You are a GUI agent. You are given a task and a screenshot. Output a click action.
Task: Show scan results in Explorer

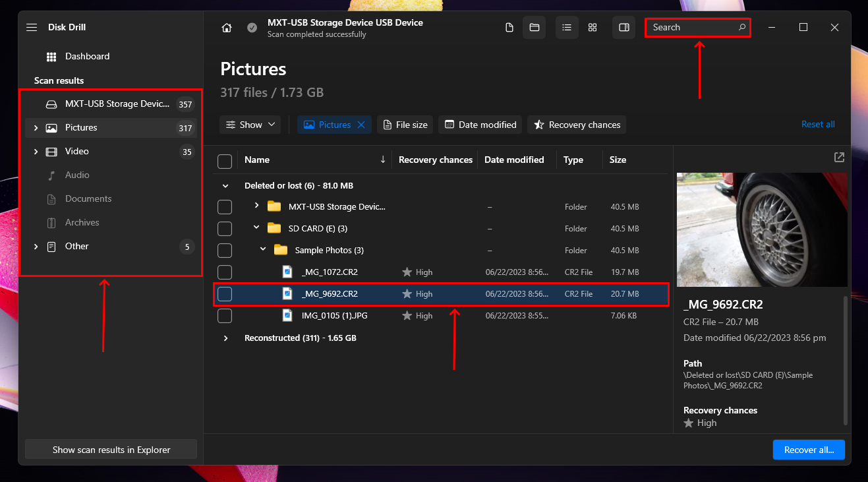pyautogui.click(x=111, y=450)
